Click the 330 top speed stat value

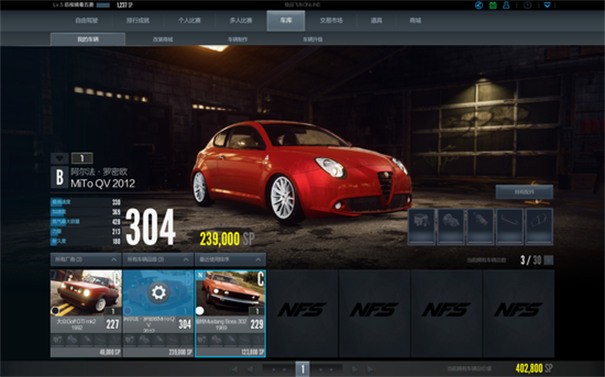click(116, 202)
